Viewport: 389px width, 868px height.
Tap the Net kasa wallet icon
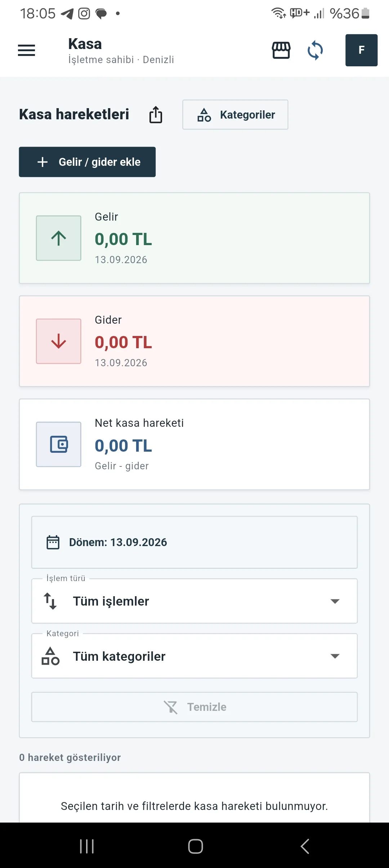click(59, 444)
